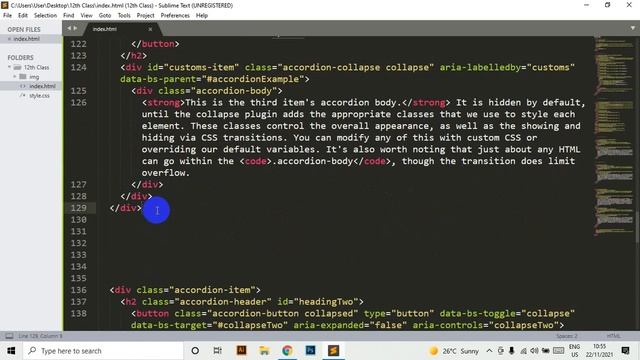Open the Edit menu
The image size is (640, 360).
click(x=23, y=16)
